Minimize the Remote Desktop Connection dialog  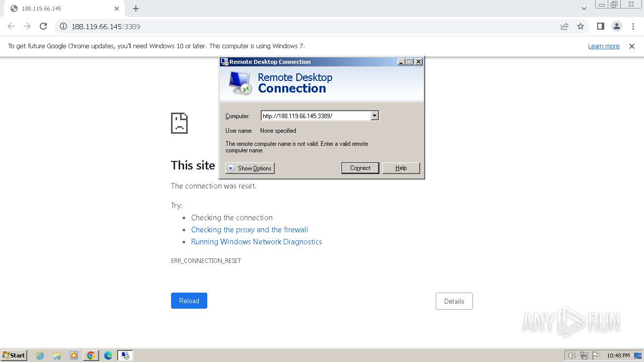[x=401, y=62]
